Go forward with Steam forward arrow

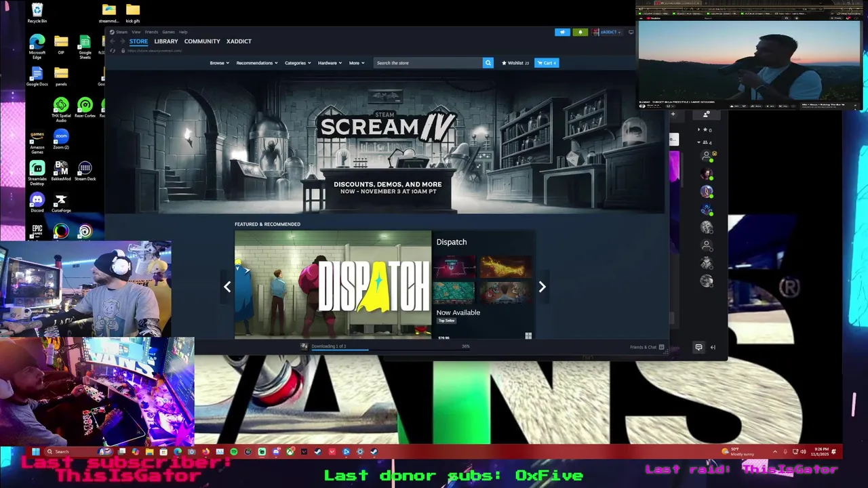[122, 41]
